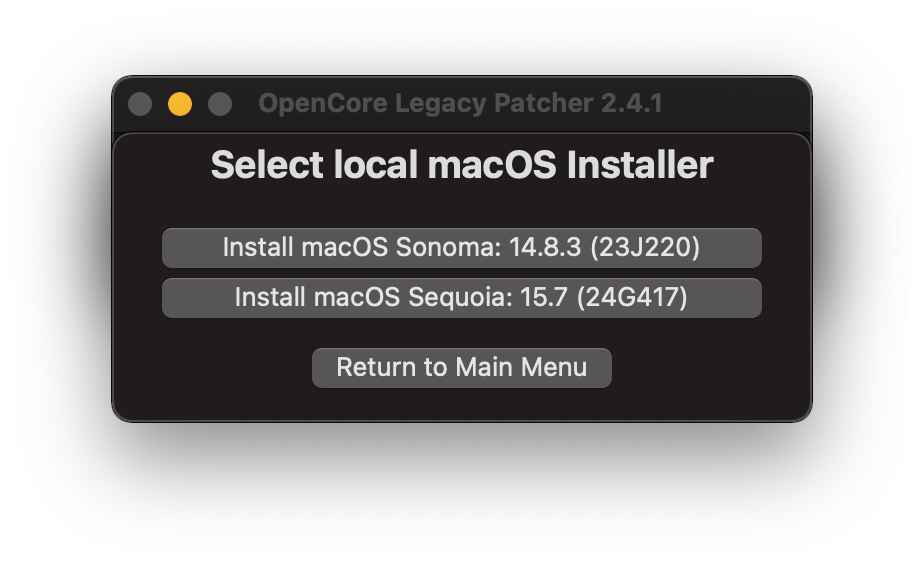This screenshot has height=570, width=924.
Task: Click the rightmost traffic light button
Action: (x=220, y=104)
